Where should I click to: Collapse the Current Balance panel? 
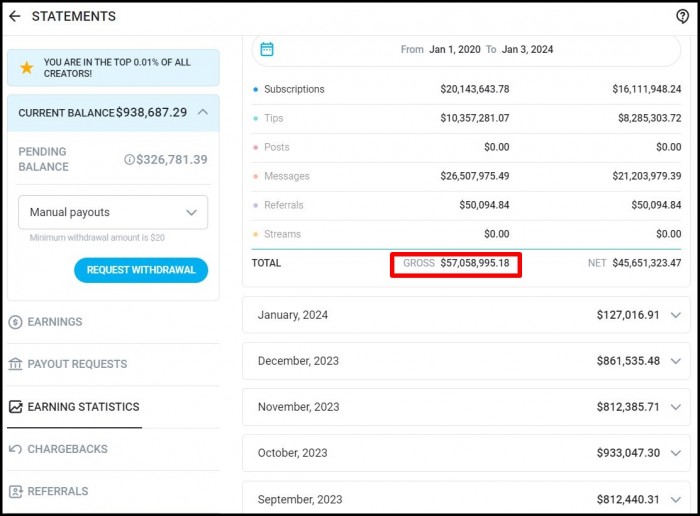click(203, 112)
